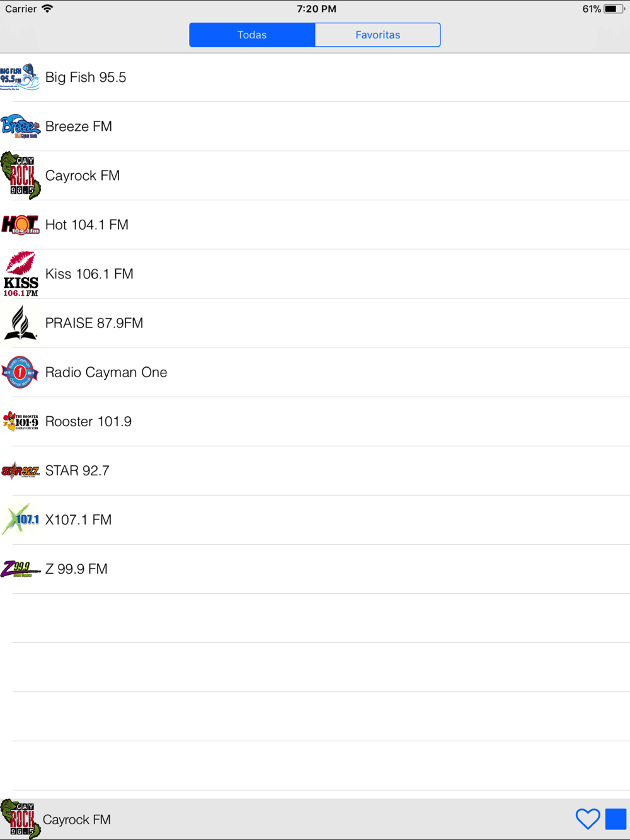Select the Z 99.9 FM row
630x840 pixels.
(315, 569)
